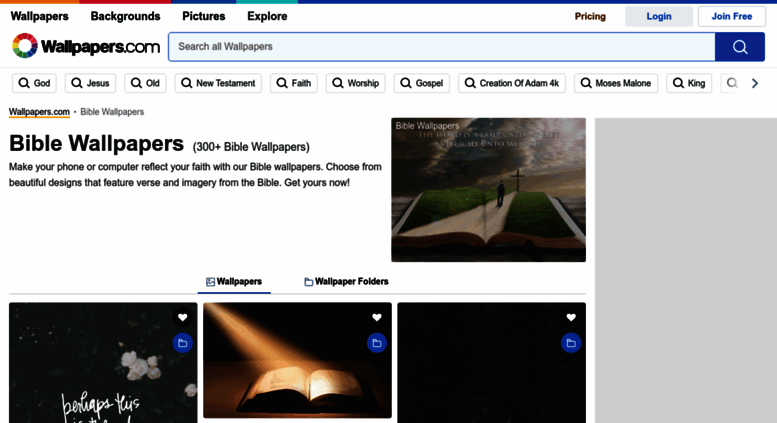Follow the Wallpapers.com breadcrumb link
The width and height of the screenshot is (777, 423).
tap(39, 112)
